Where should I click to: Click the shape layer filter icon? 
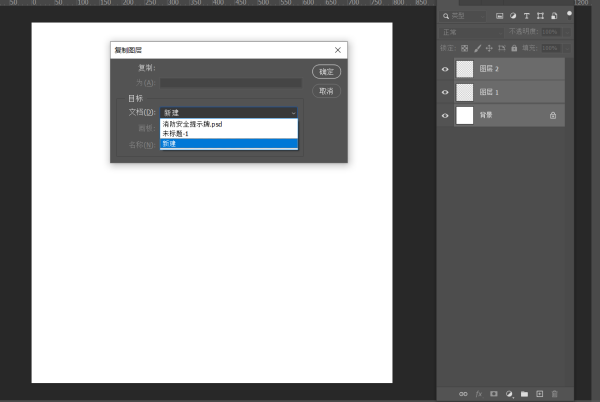tap(541, 16)
